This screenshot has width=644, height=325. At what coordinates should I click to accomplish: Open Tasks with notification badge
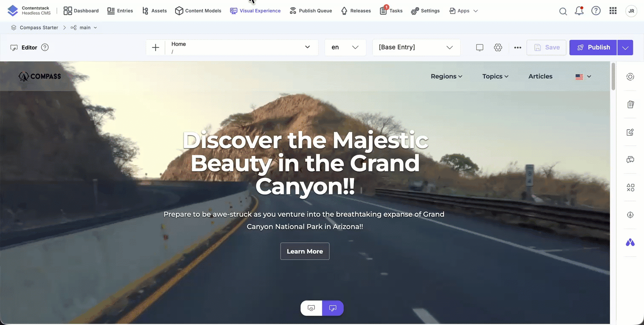pos(391,11)
